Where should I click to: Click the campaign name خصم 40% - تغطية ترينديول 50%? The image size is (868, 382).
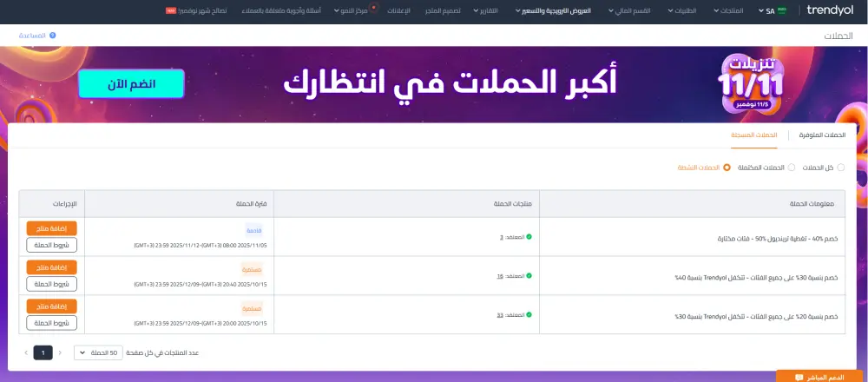click(777, 239)
